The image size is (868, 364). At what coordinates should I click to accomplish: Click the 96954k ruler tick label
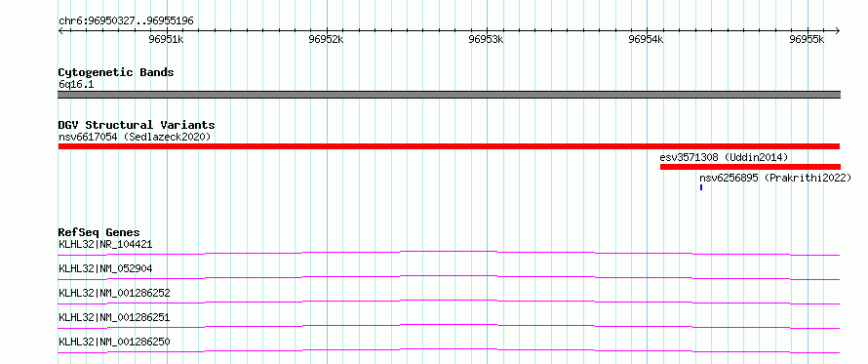coord(647,39)
